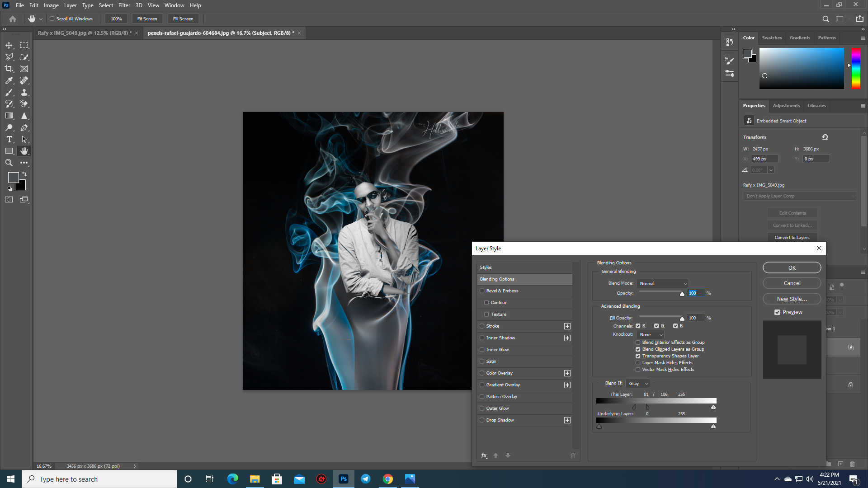This screenshot has height=488, width=868.
Task: Select the Clone Stamp tool
Action: 24,92
